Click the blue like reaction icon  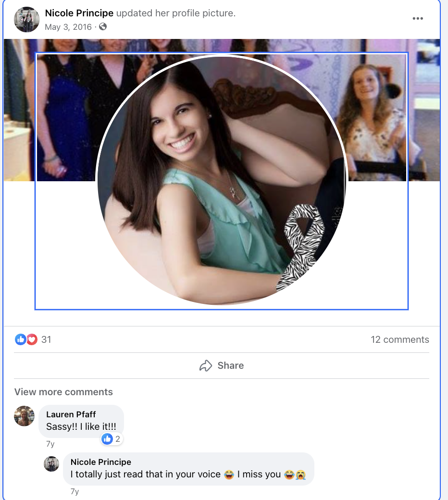pos(20,339)
